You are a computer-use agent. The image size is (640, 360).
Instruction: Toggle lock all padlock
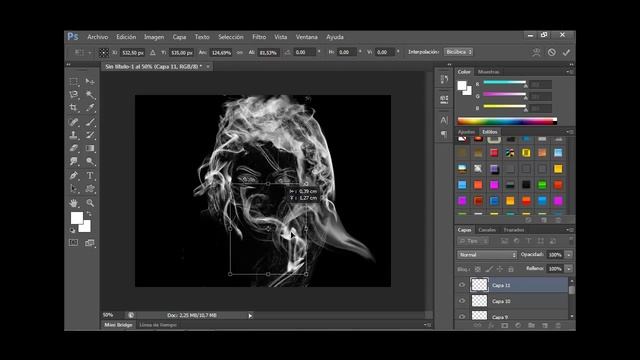tap(511, 269)
